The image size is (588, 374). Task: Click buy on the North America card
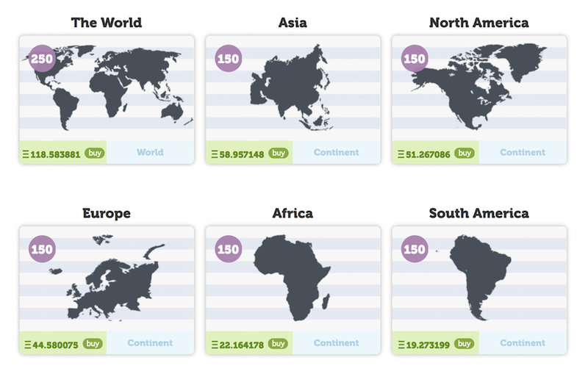click(465, 153)
